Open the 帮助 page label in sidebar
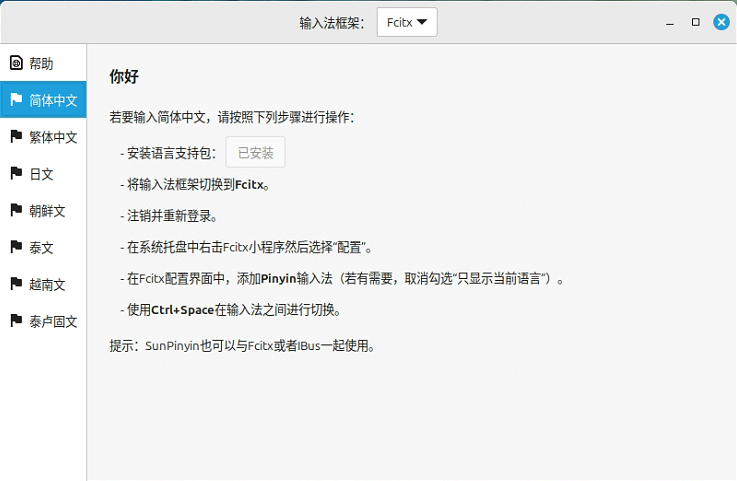 tap(41, 63)
